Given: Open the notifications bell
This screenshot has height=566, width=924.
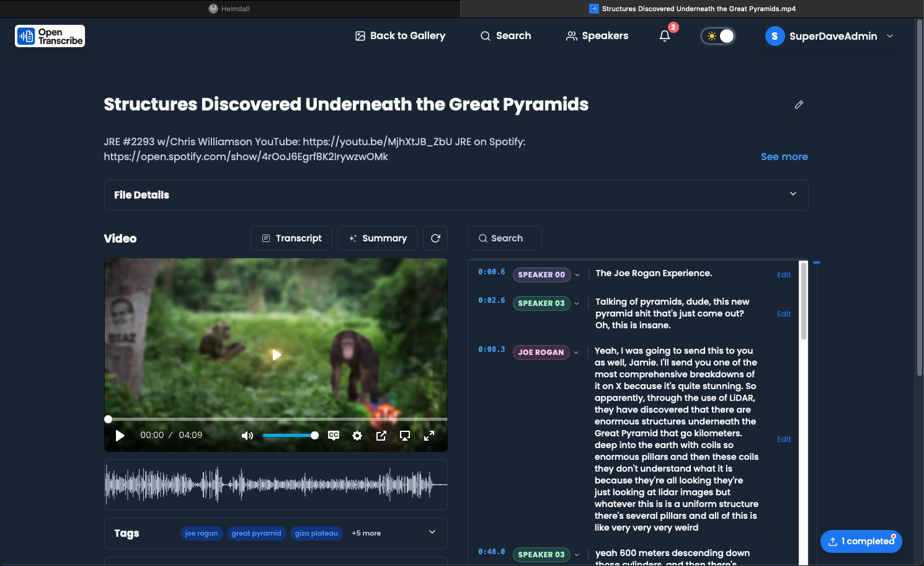Looking at the screenshot, I should 665,36.
